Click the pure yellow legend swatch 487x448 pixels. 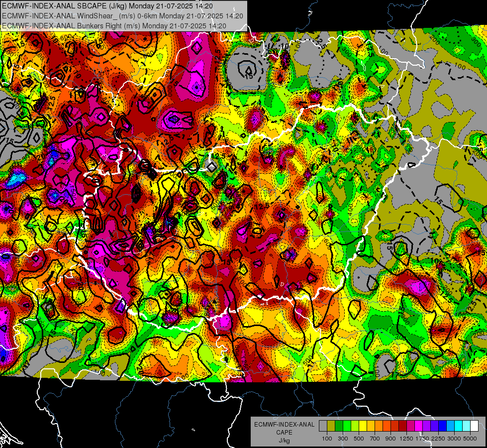point(363,426)
